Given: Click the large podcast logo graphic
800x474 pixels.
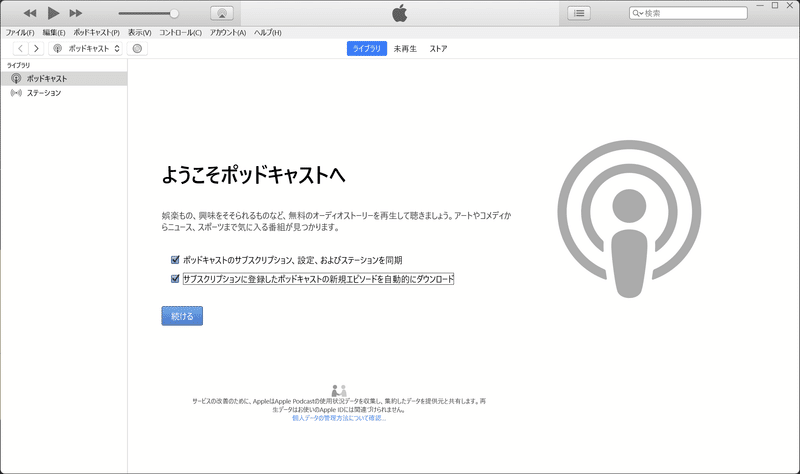Looking at the screenshot, I should 629,219.
